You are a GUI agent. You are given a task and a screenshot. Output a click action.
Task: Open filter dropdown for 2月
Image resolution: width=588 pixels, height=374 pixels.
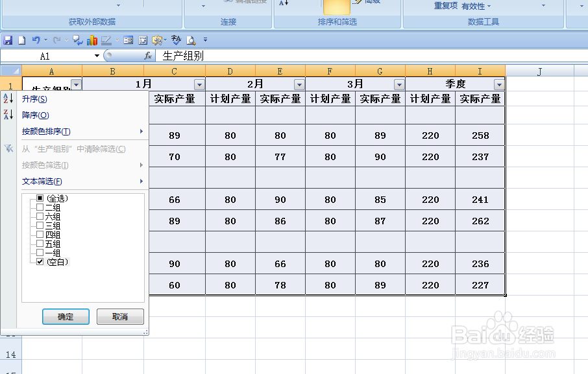pyautogui.click(x=299, y=85)
